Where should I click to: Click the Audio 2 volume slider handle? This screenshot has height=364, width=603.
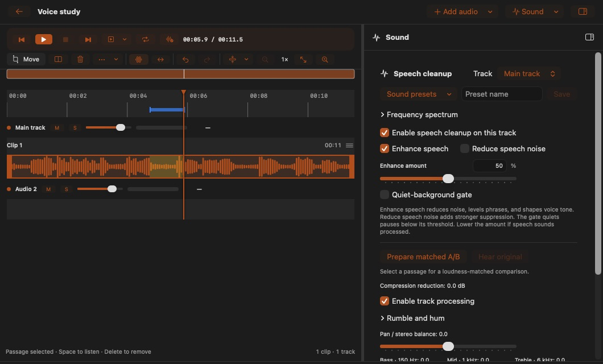[112, 189]
